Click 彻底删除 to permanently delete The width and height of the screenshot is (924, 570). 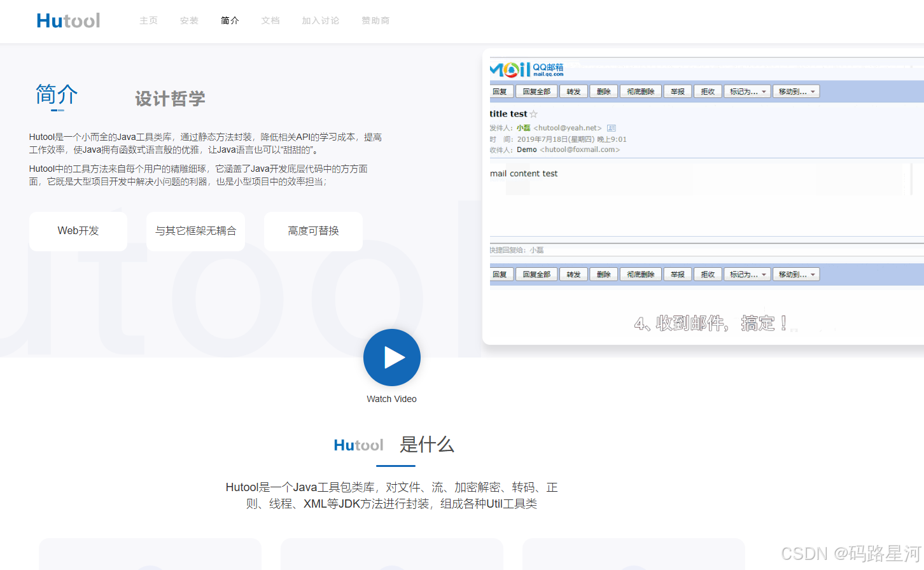[640, 91]
